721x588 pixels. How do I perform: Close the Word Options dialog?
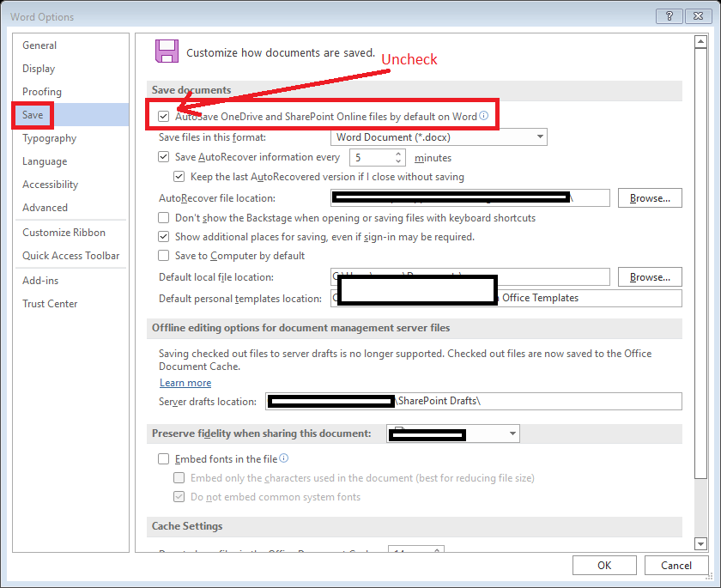tap(698, 16)
